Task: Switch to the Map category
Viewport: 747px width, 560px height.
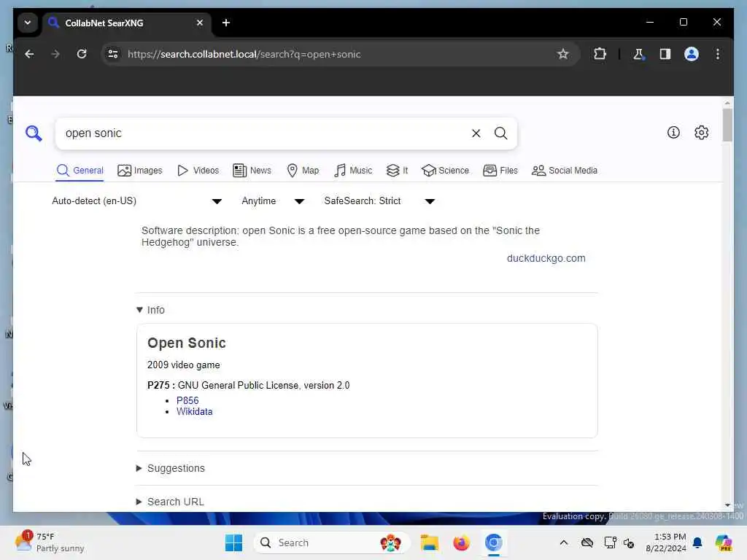Action: tap(303, 171)
